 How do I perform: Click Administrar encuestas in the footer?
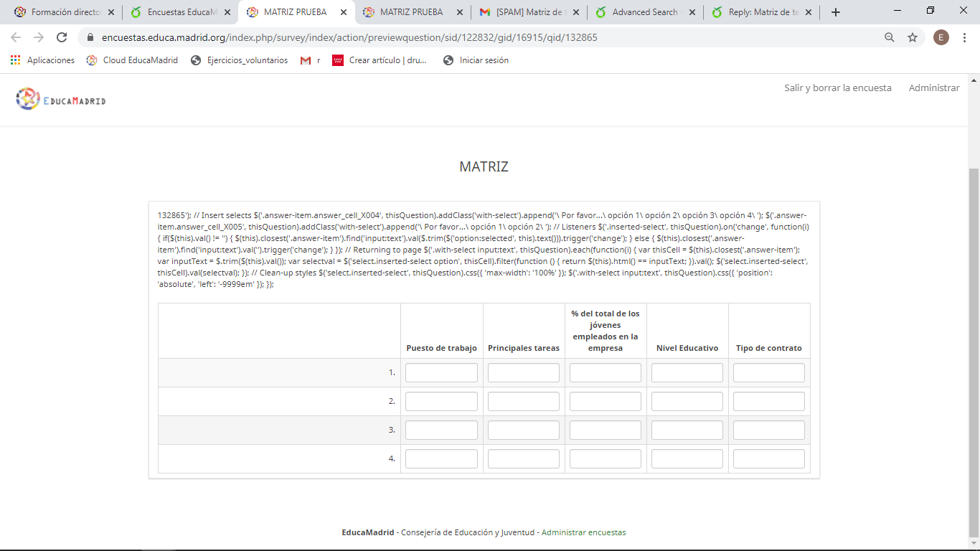(583, 532)
